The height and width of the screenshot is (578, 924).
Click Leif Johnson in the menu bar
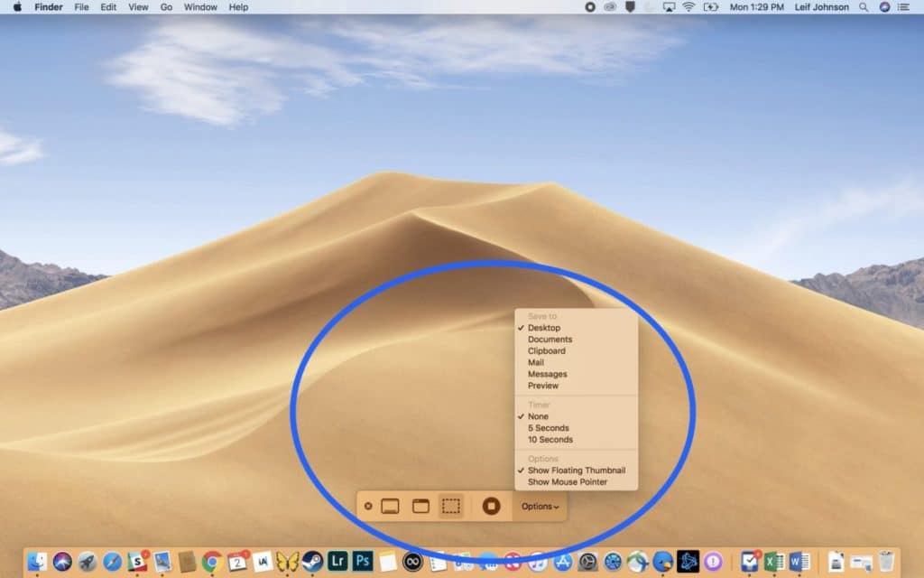tap(824, 7)
